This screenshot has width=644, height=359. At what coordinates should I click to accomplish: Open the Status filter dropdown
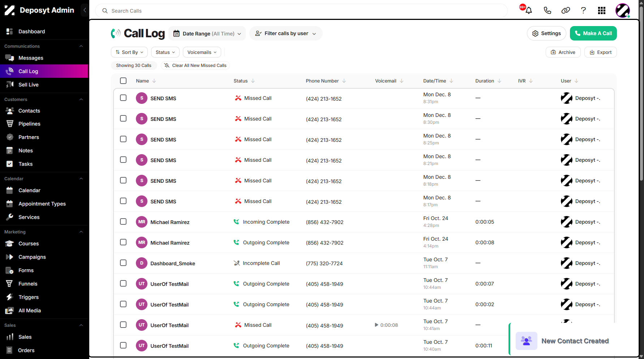click(x=165, y=52)
